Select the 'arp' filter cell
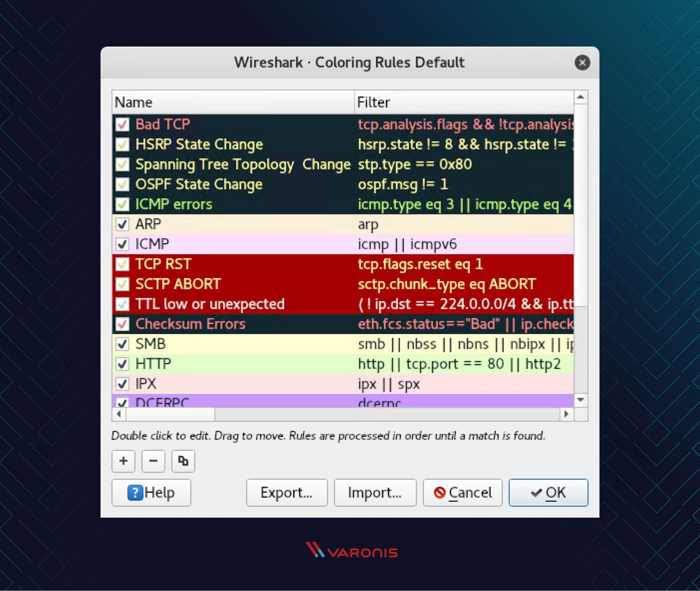This screenshot has height=591, width=700. tap(368, 225)
